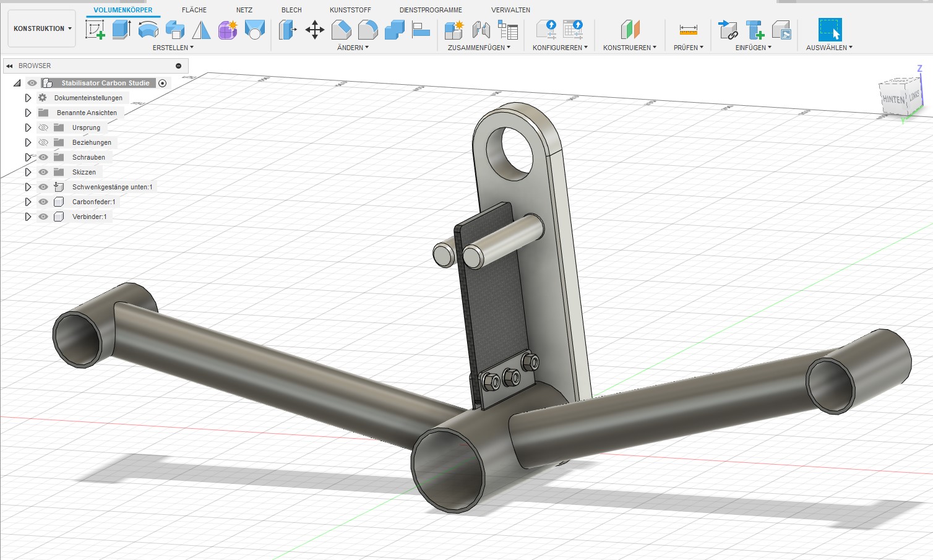Select the Fillet tool icon
The width and height of the screenshot is (933, 560).
342,29
